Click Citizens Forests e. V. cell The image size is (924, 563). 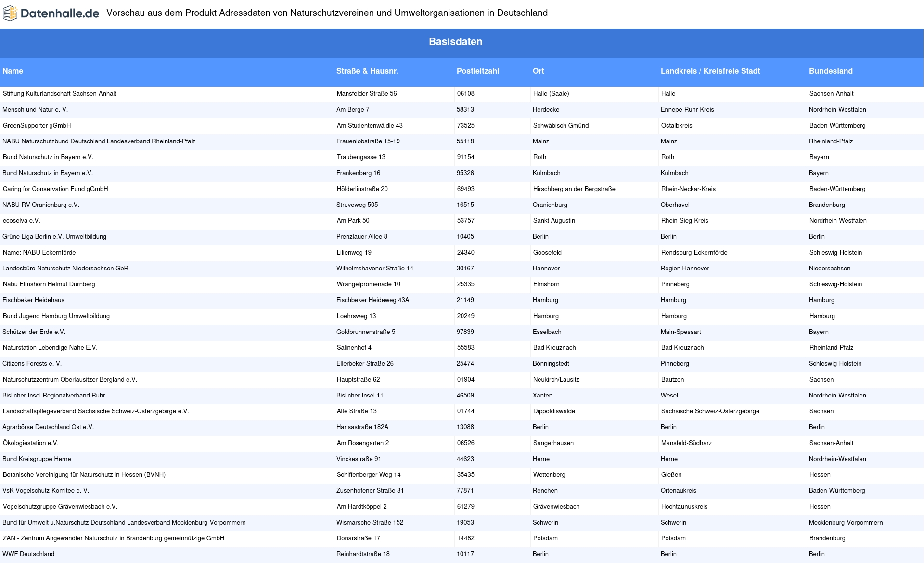click(32, 364)
